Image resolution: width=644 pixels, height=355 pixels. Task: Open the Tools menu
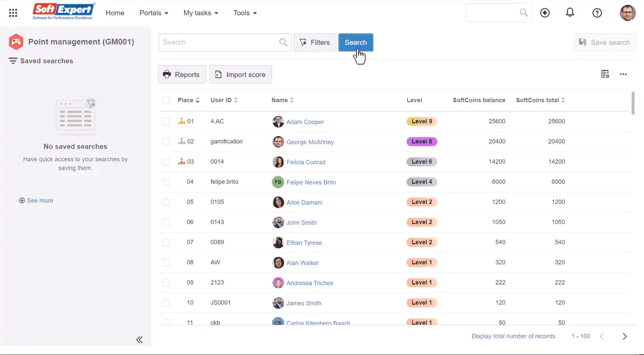(245, 13)
